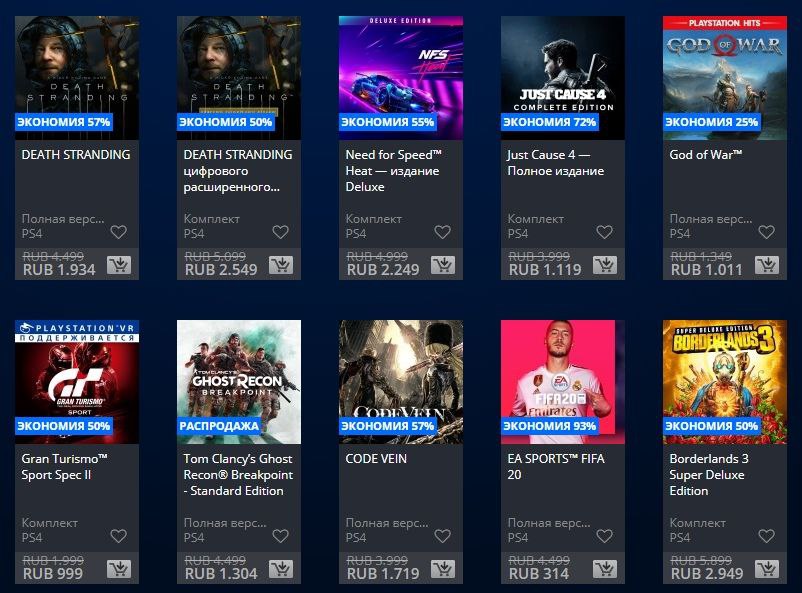Add Just Cause 4 Complete Edition to cart
Viewport: 802px width, 593px height.
click(x=605, y=265)
